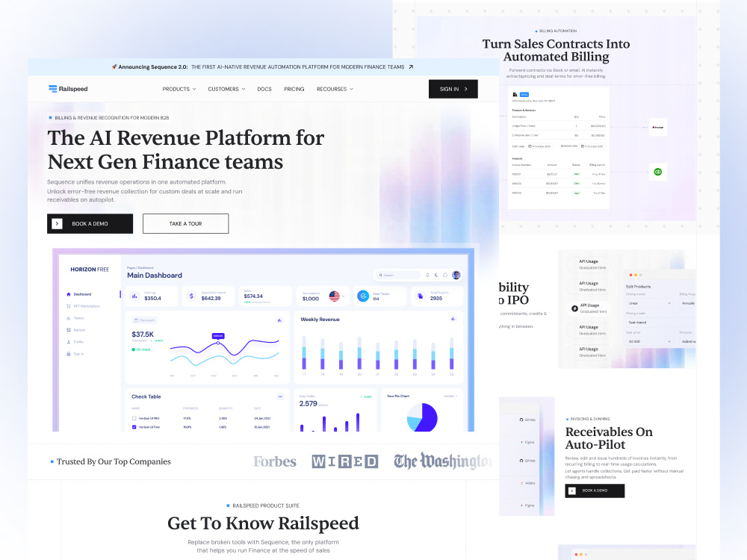The height and width of the screenshot is (560, 747).
Task: Click the Railspeed logo in header
Action: [68, 89]
